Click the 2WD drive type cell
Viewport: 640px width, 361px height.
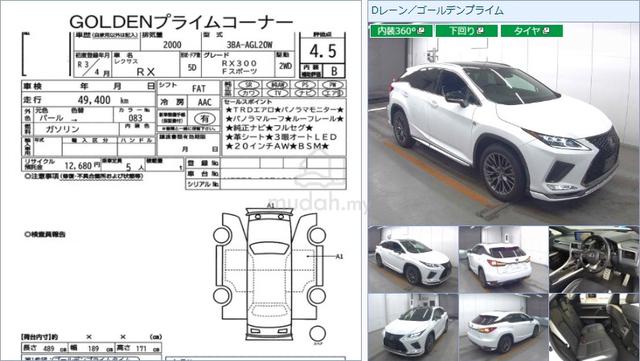tap(285, 66)
